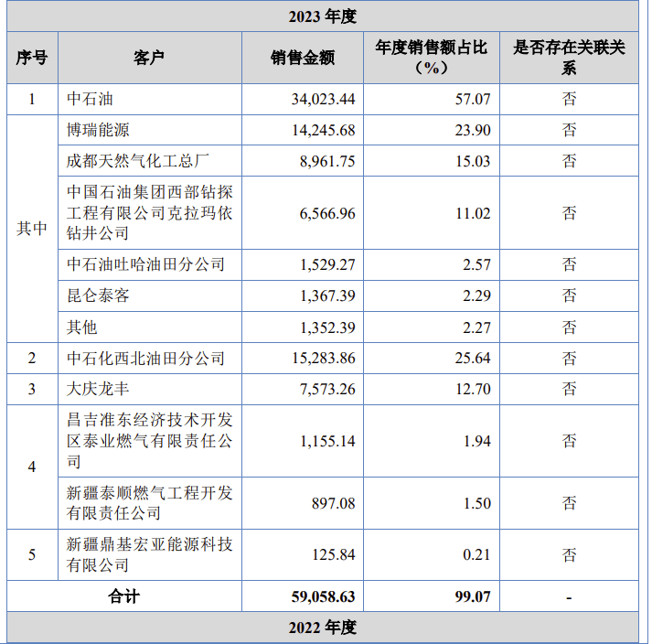Viewport: 652px width, 644px height.
Task: Select the amount '7,573.26'
Action: pyautogui.click(x=327, y=389)
